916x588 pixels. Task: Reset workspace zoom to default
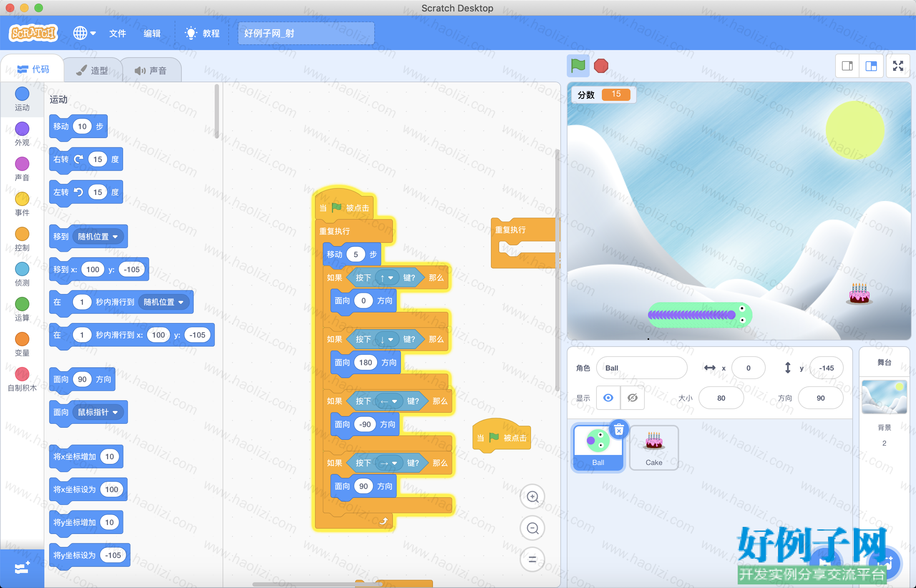pos(532,559)
